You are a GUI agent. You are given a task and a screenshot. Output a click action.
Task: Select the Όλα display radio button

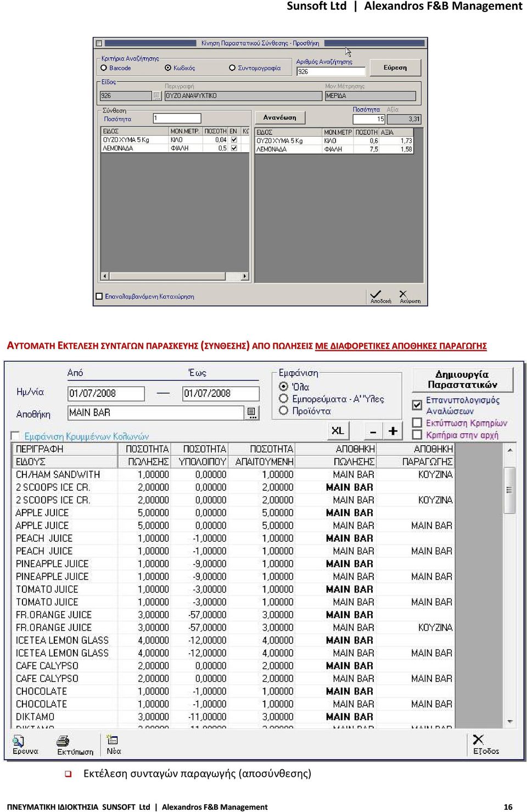284,387
